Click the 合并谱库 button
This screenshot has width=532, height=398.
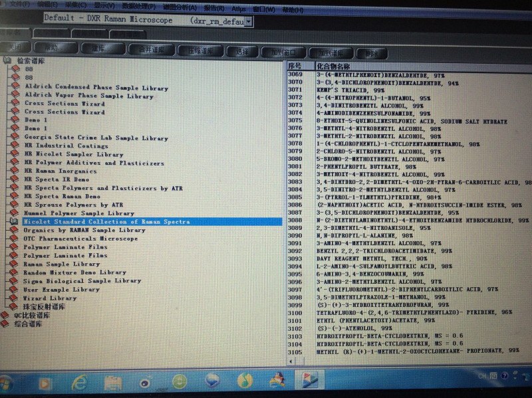[x=152, y=50]
